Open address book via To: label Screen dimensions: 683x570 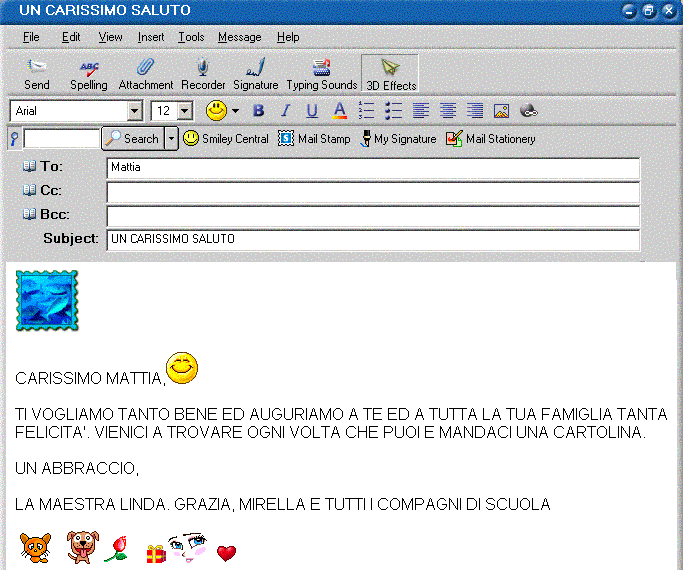tap(42, 166)
